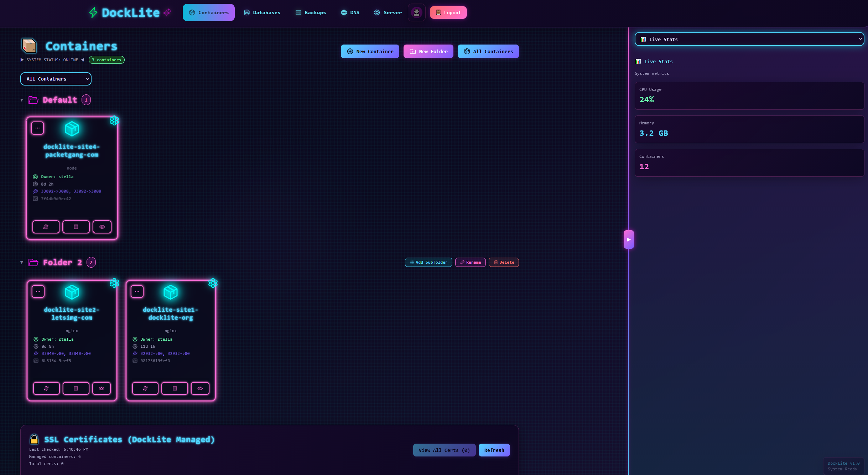868x475 pixels.
Task: Refresh the SSL certificates
Action: 494,450
